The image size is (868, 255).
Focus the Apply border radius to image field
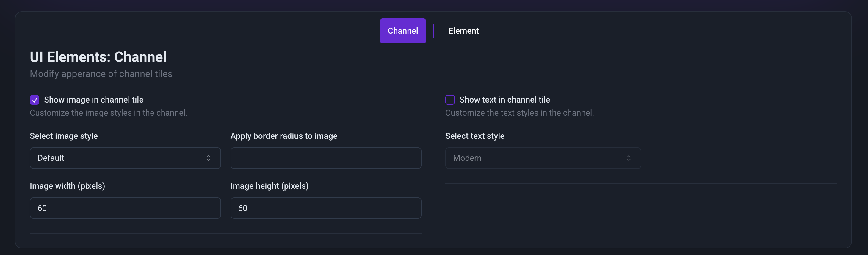pos(325,158)
